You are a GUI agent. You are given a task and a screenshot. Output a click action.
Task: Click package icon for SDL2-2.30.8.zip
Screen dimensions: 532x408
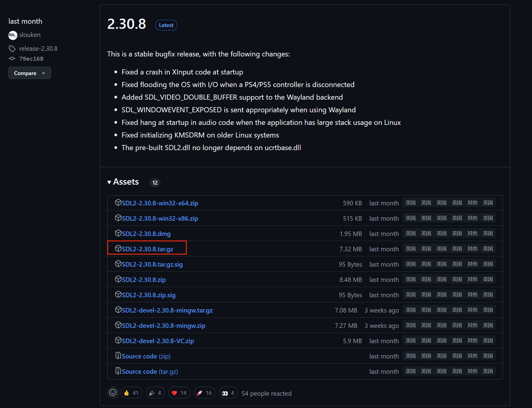click(x=118, y=279)
